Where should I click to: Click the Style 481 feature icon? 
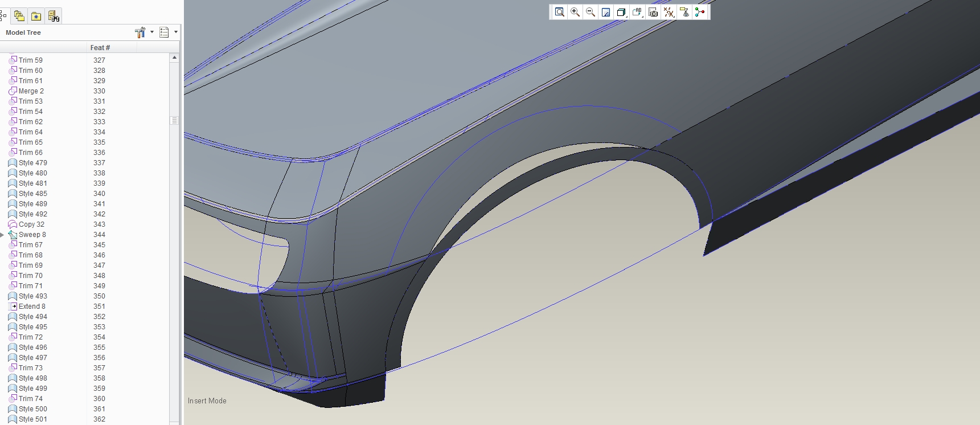click(13, 183)
